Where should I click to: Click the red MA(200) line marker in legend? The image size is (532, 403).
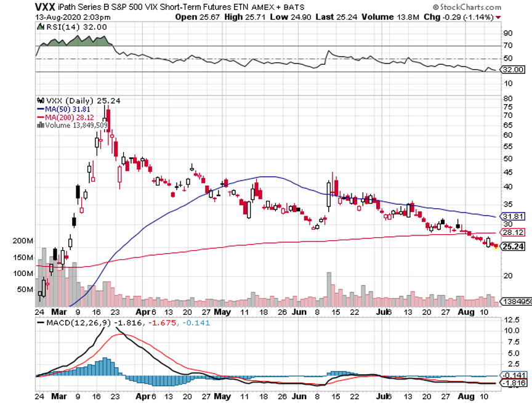pos(40,116)
